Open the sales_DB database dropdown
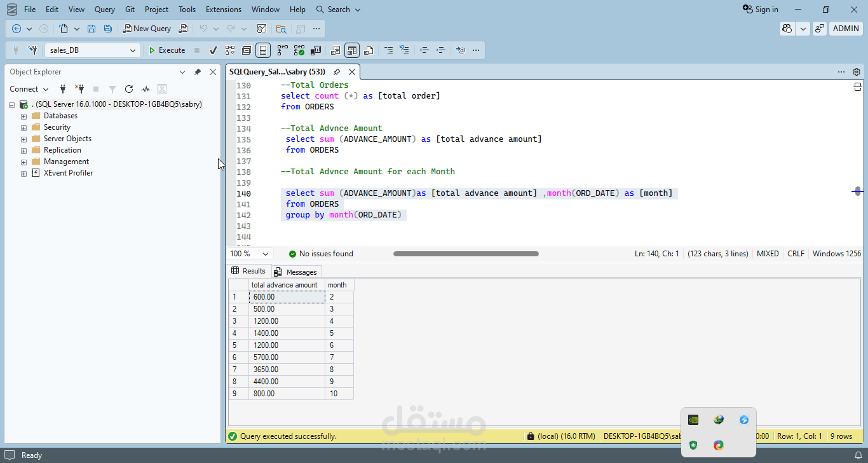The width and height of the screenshot is (868, 463). pyautogui.click(x=133, y=50)
